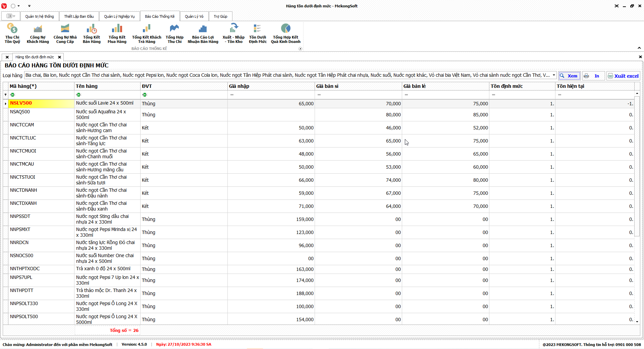Open Xuất - Nhập - Tồn Kho report
This screenshot has width=644, height=349.
(233, 33)
